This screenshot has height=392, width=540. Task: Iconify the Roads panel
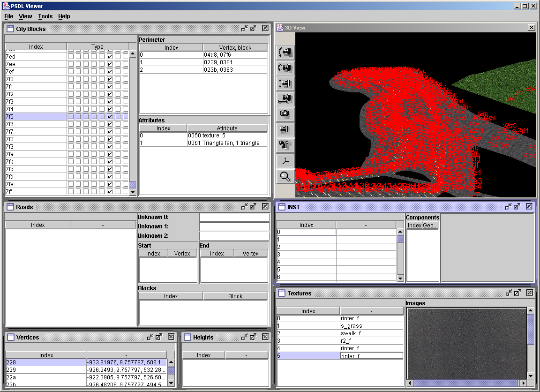pos(244,207)
